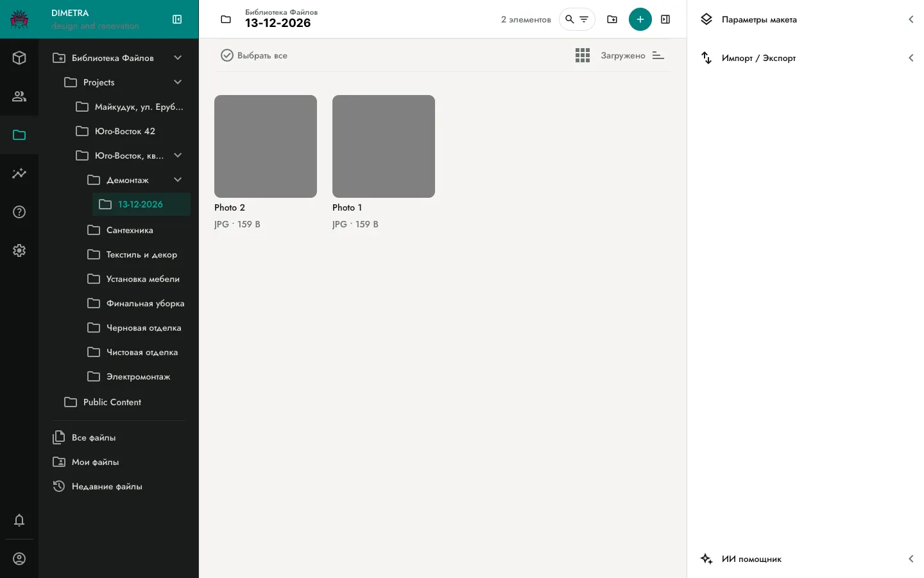This screenshot has height=578, width=924.
Task: Select 13-12-2026 folder in tree
Action: coord(141,204)
